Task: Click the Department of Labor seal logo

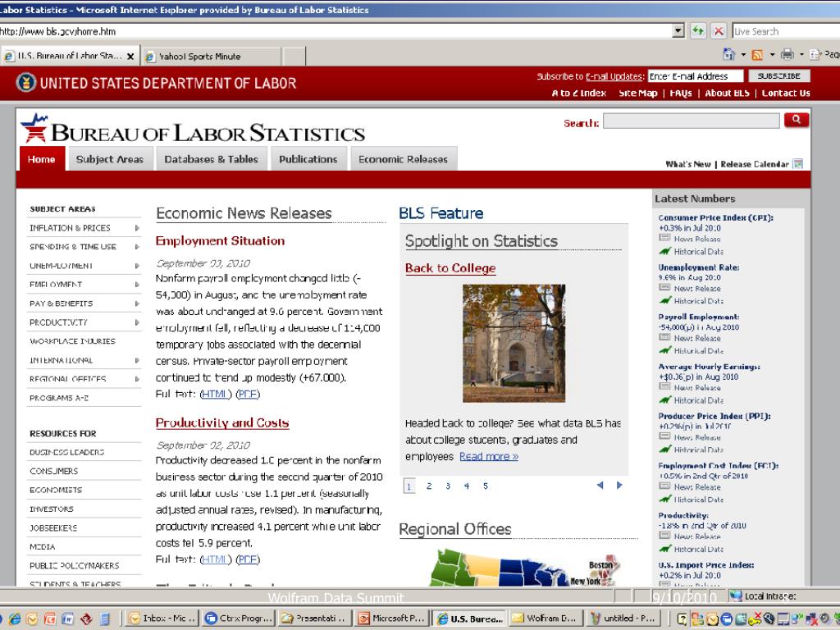Action: (25, 83)
